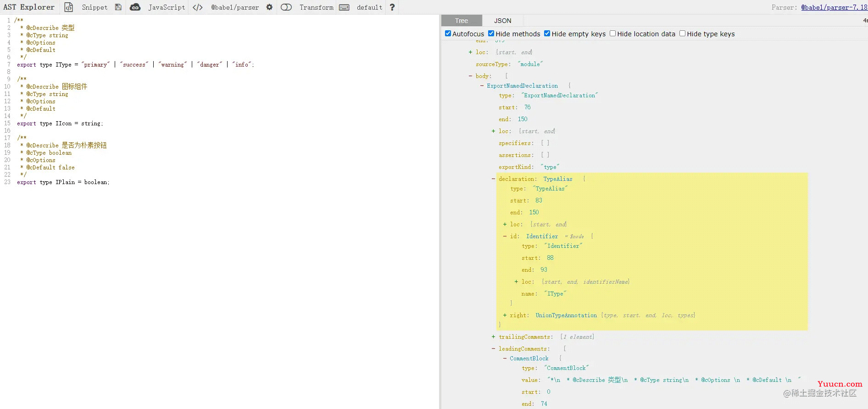
Task: Open the Snippet menu
Action: pos(95,7)
